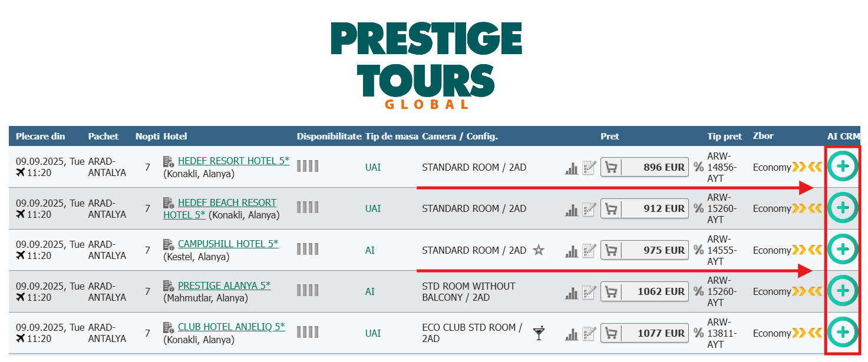
Task: Click the green plus for Campushill Hotel row
Action: 843,250
